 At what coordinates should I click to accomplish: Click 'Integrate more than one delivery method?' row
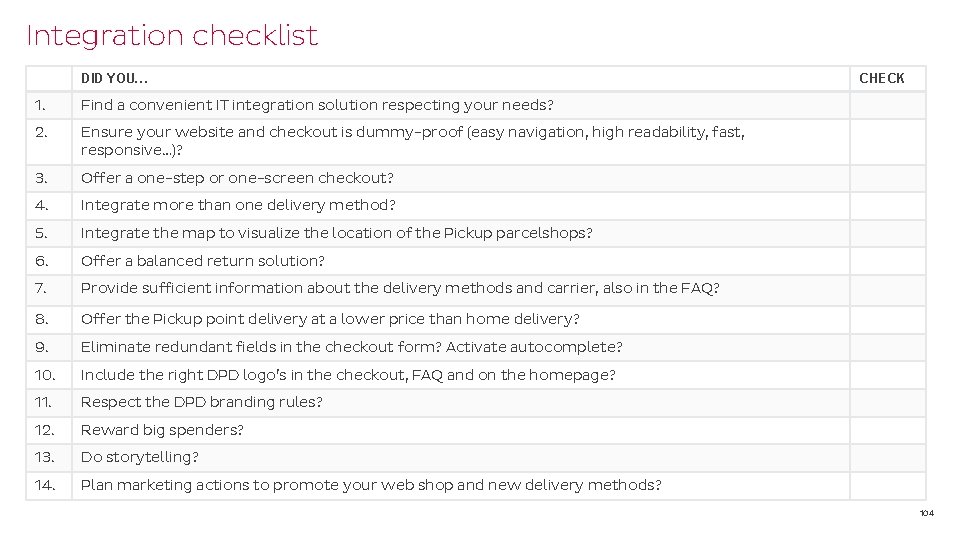click(238, 205)
